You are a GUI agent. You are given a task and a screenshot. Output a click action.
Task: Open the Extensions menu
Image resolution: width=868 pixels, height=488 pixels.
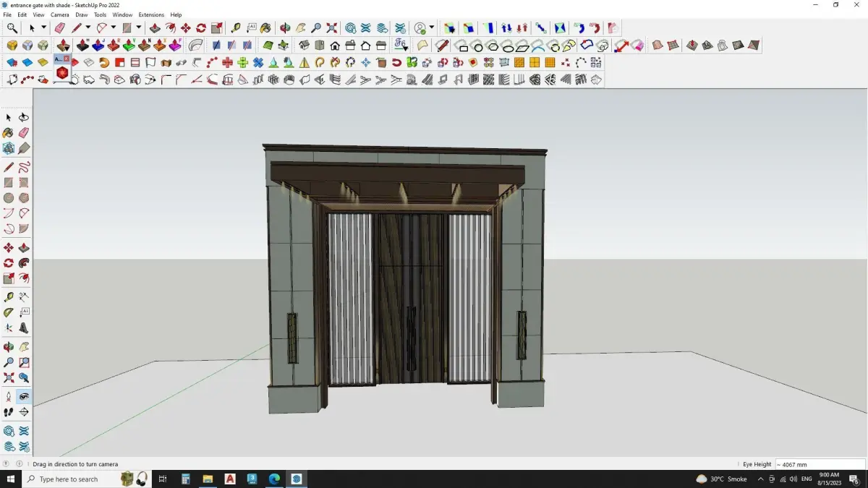(x=151, y=14)
